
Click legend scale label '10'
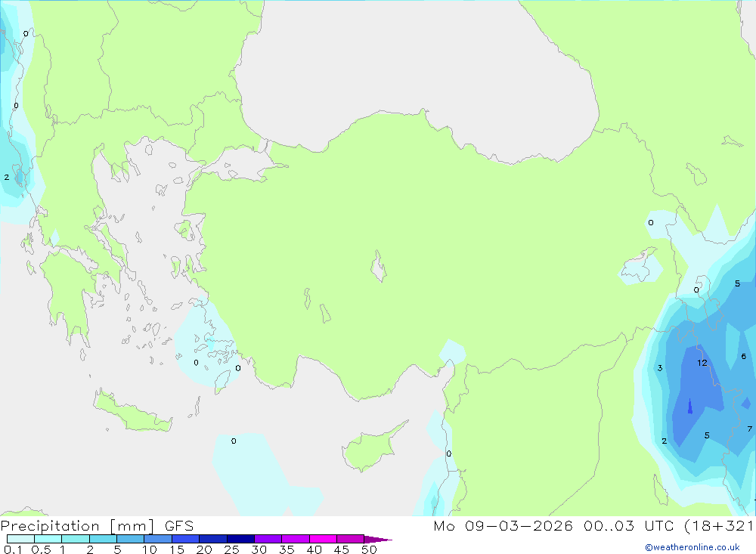click(x=150, y=549)
